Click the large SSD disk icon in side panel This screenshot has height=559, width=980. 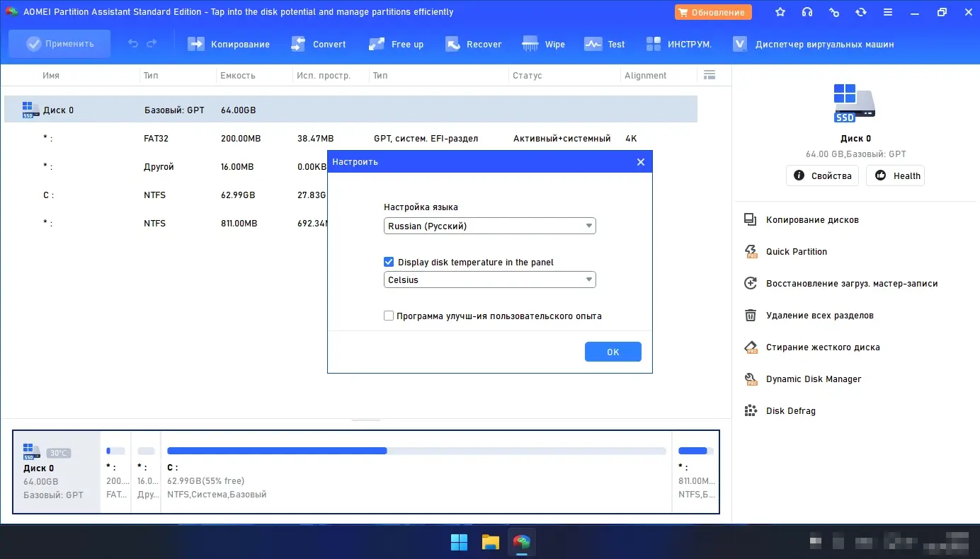pos(855,103)
